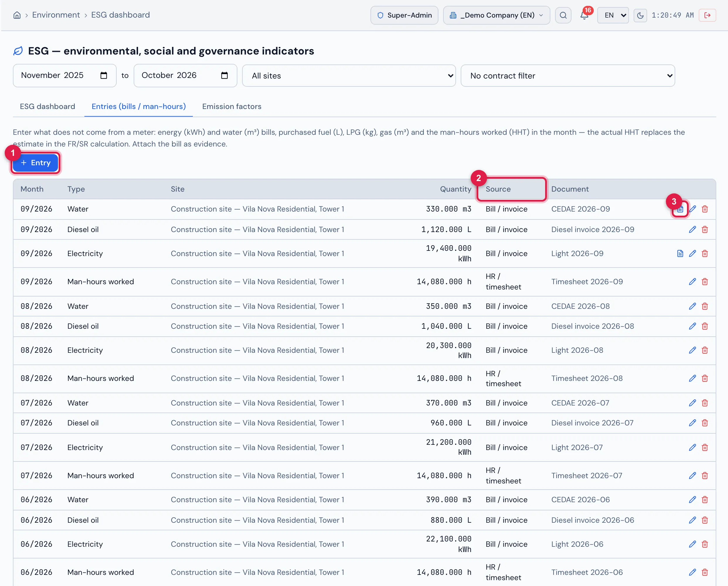Screen dimensions: 728x586
Task: Click the November 2025 start date field
Action: pyautogui.click(x=64, y=75)
